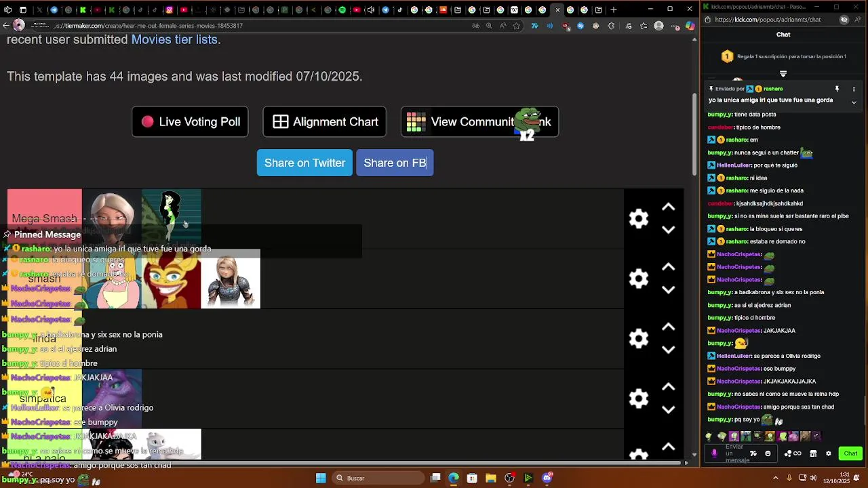
Task: Open settings gear for the simpatica tier row
Action: click(x=639, y=398)
